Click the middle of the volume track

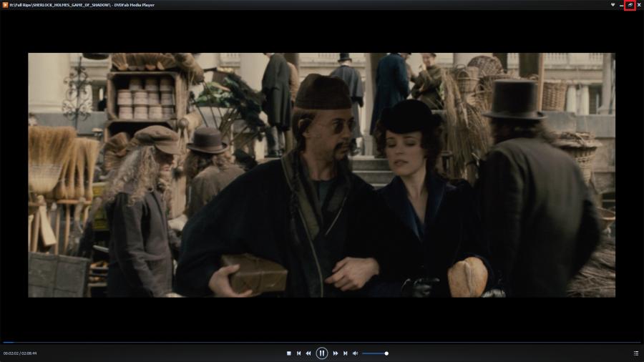(374, 353)
